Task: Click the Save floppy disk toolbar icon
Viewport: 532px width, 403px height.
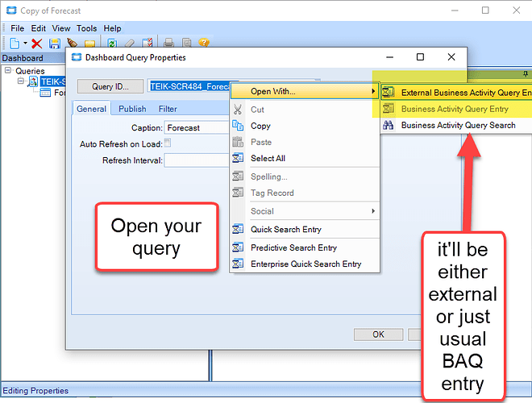Action: tap(54, 44)
